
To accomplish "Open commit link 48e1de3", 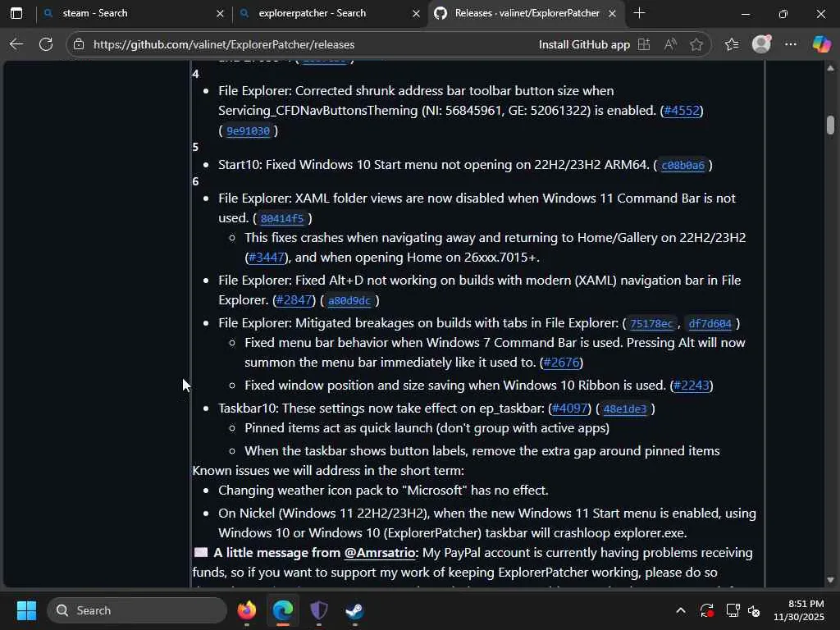I will (x=625, y=409).
